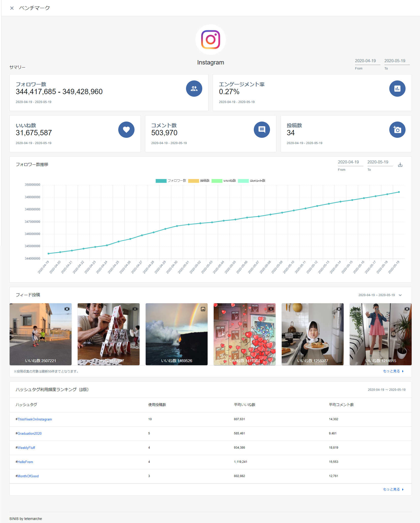The height and width of the screenshot is (523, 420).
Task: Click the comments speech bubble icon
Action: [262, 130]
